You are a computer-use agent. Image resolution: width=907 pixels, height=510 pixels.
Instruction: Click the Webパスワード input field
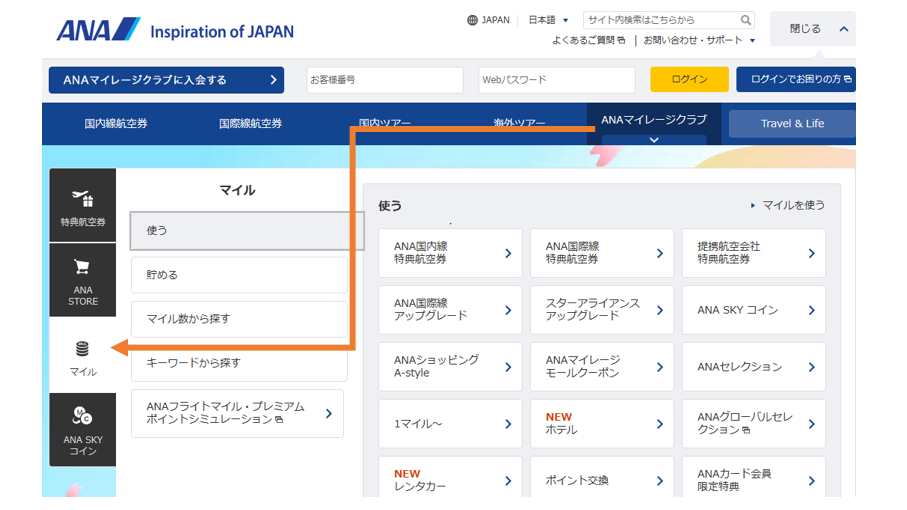pyautogui.click(x=556, y=80)
